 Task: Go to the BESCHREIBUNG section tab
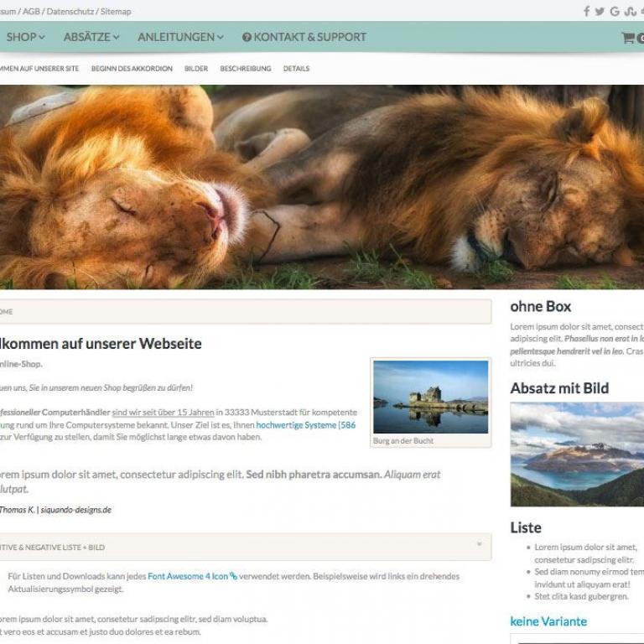(x=246, y=69)
